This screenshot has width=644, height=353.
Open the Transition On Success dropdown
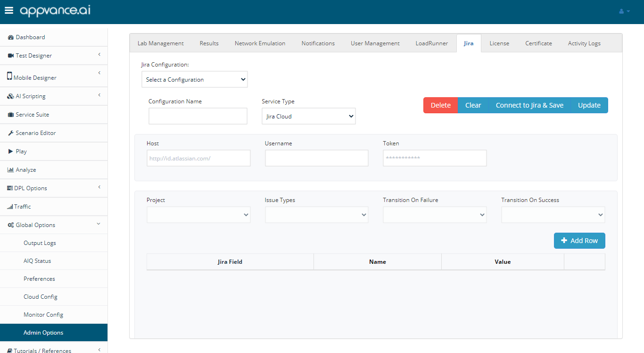coord(553,215)
